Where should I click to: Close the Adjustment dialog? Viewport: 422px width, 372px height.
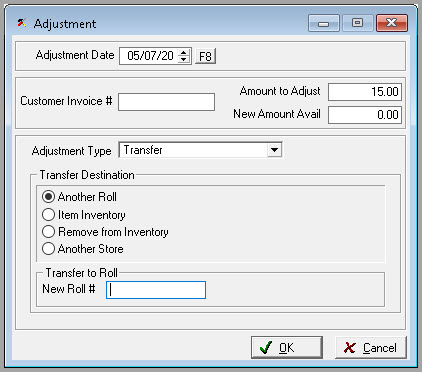[x=392, y=23]
